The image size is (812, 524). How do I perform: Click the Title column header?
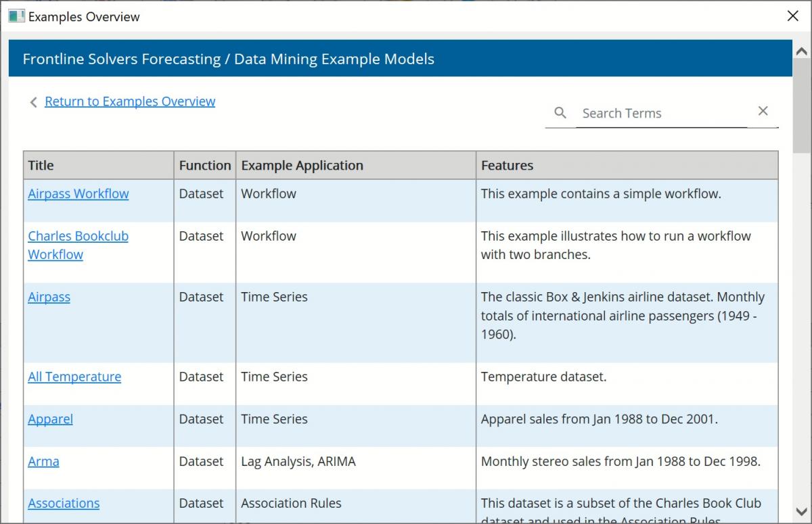(41, 165)
